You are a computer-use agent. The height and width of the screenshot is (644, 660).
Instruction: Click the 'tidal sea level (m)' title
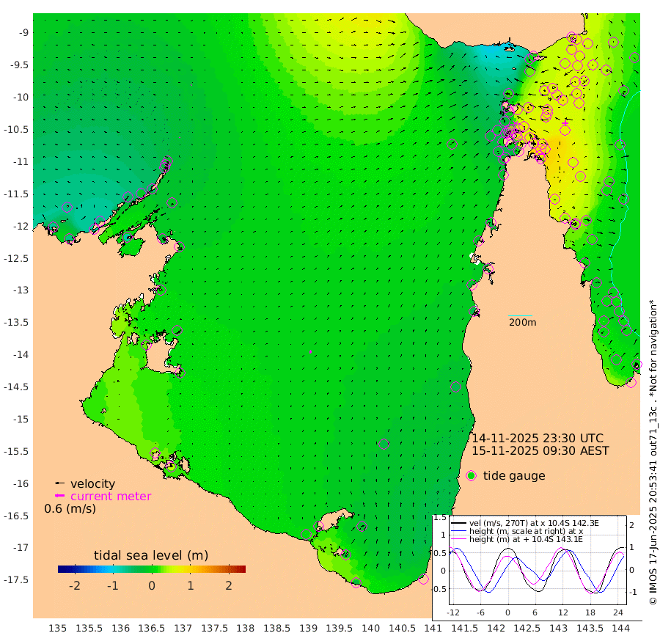click(x=151, y=555)
